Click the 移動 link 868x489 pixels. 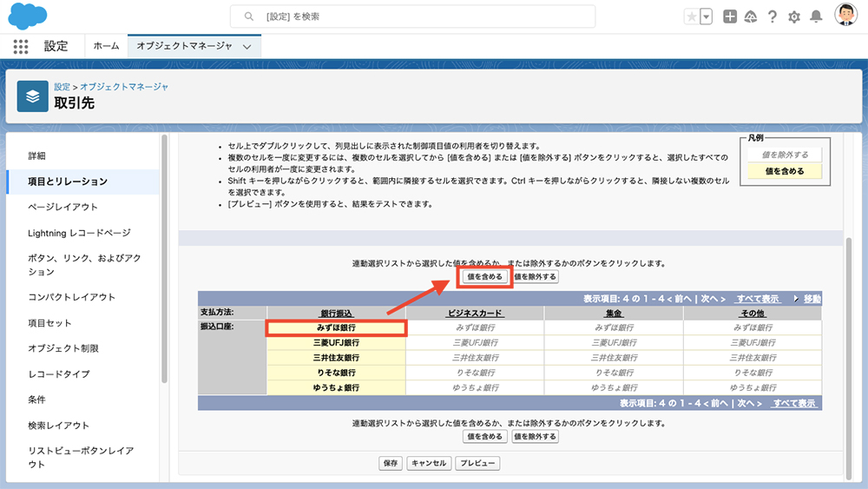(x=812, y=299)
